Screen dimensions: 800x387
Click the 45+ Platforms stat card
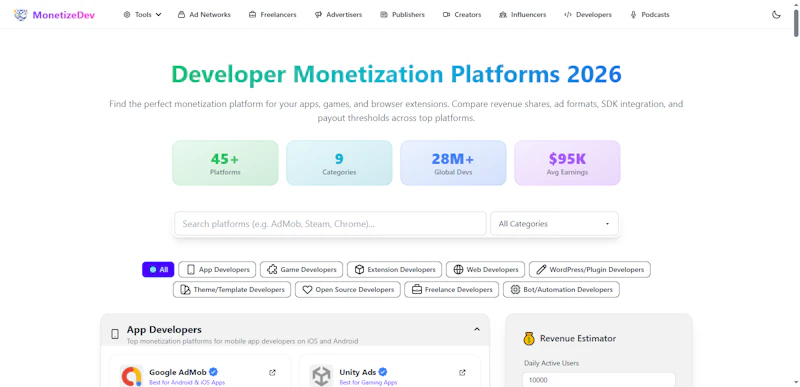(x=225, y=163)
